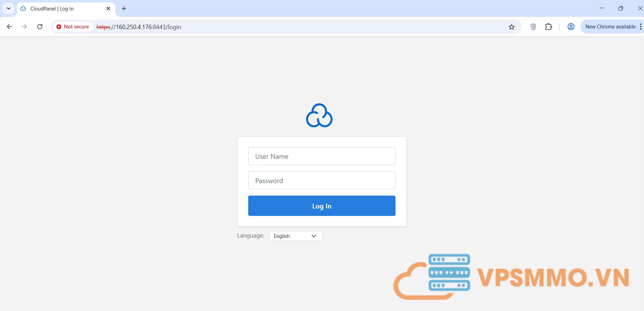The image size is (644, 311).
Task: Click the Not secure warning chip
Action: coord(73,27)
